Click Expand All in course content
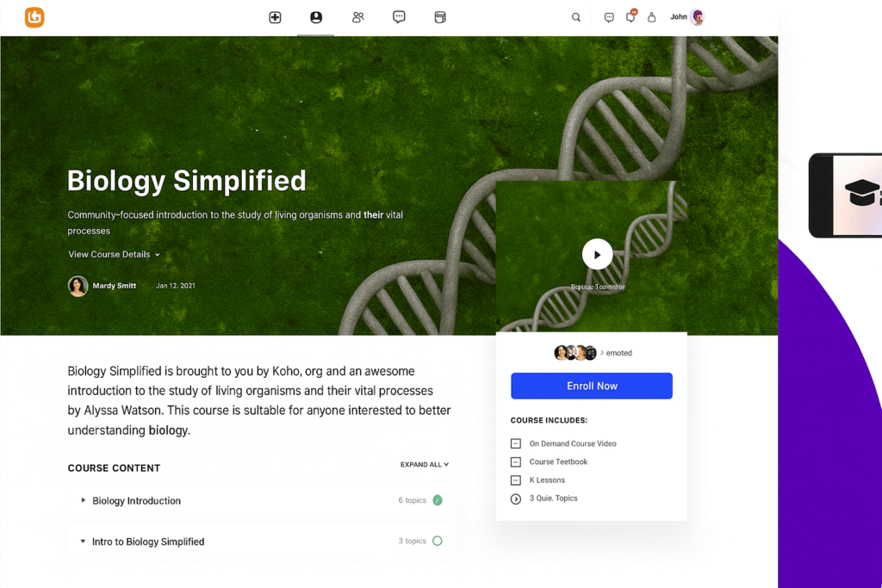 (x=425, y=465)
